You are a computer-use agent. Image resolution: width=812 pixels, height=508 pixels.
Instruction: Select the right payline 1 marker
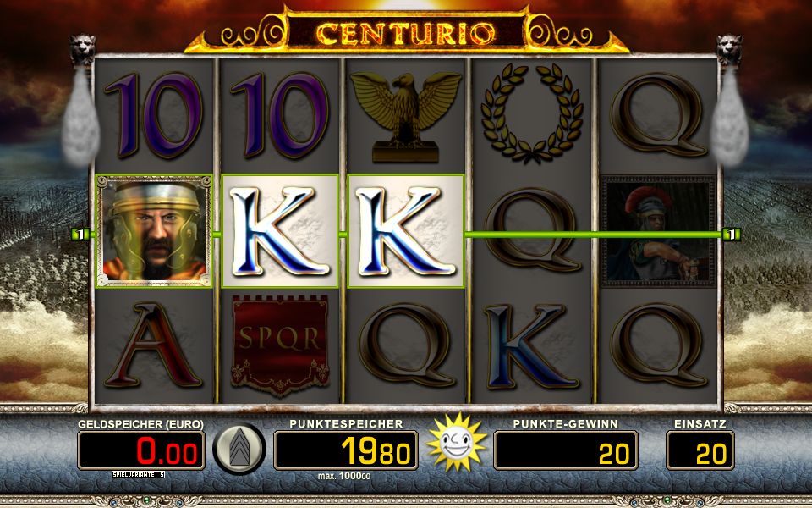tap(732, 235)
